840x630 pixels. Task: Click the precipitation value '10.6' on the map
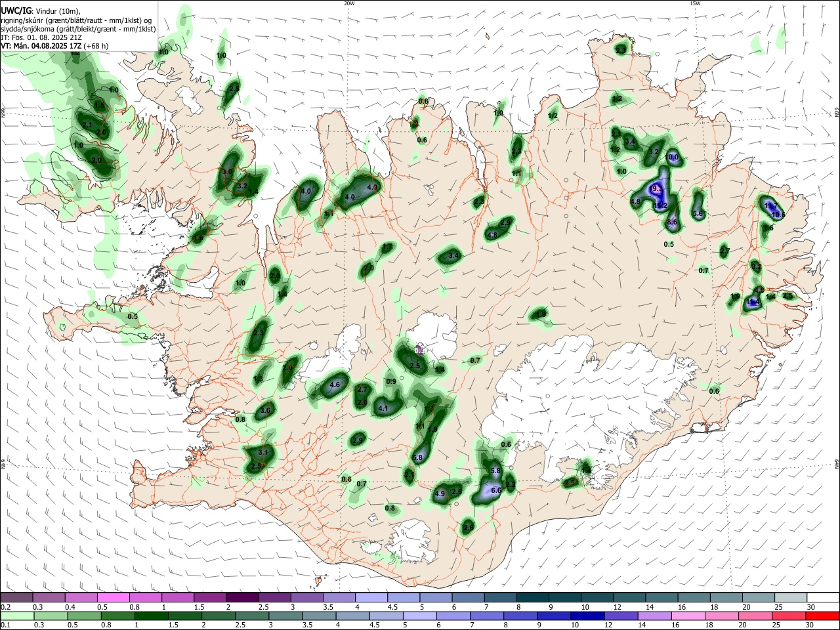coord(778,215)
